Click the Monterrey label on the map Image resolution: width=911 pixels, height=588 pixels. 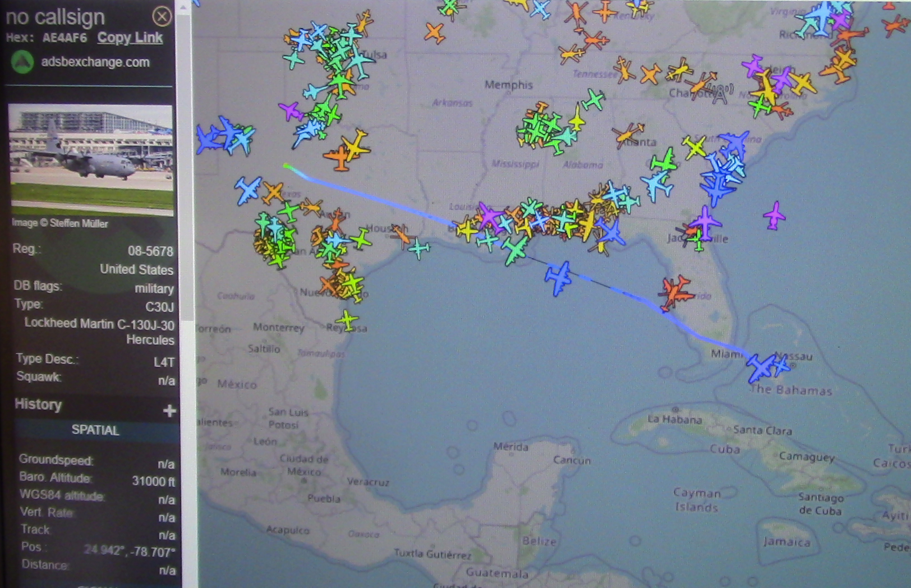[278, 327]
